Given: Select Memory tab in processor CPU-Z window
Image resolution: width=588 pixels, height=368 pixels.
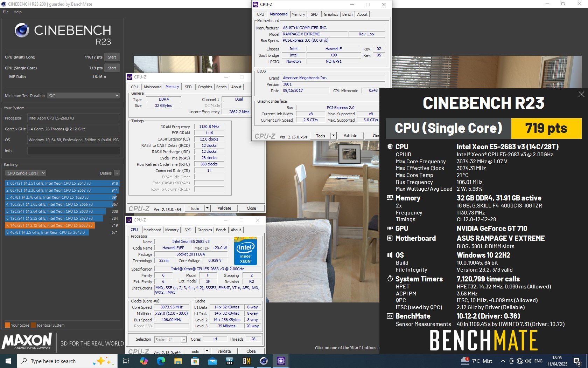Looking at the screenshot, I should (172, 230).
